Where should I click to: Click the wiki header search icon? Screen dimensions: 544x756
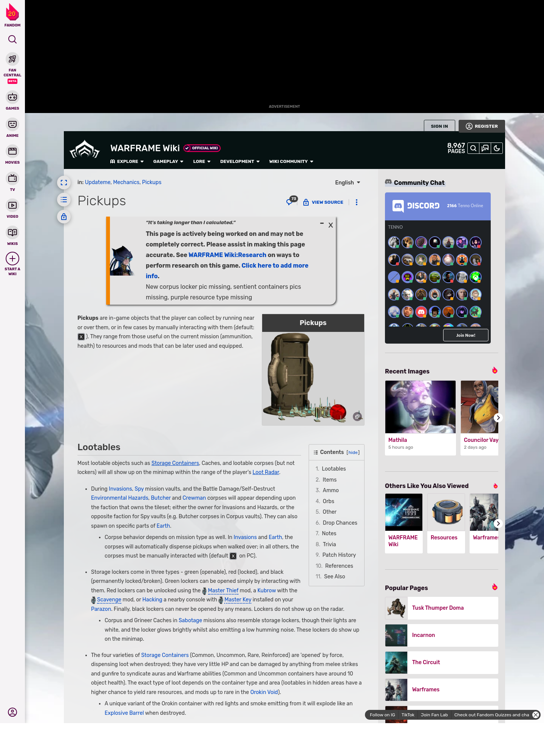coord(473,149)
